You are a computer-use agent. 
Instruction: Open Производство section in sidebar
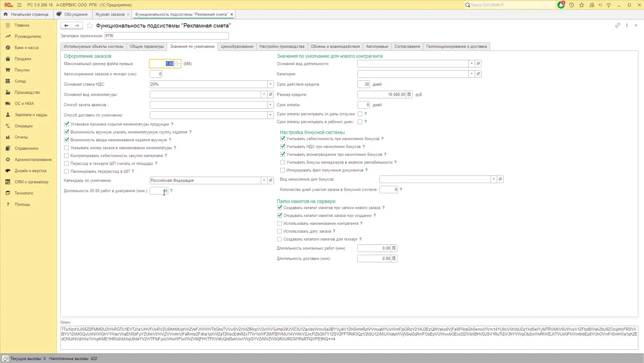click(27, 93)
